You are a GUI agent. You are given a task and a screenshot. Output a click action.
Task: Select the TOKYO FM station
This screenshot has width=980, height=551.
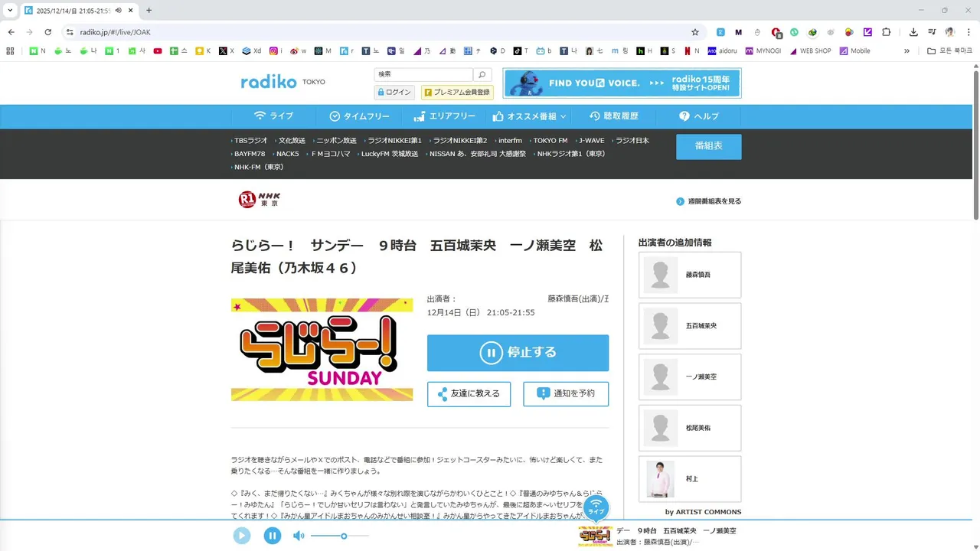[550, 141]
